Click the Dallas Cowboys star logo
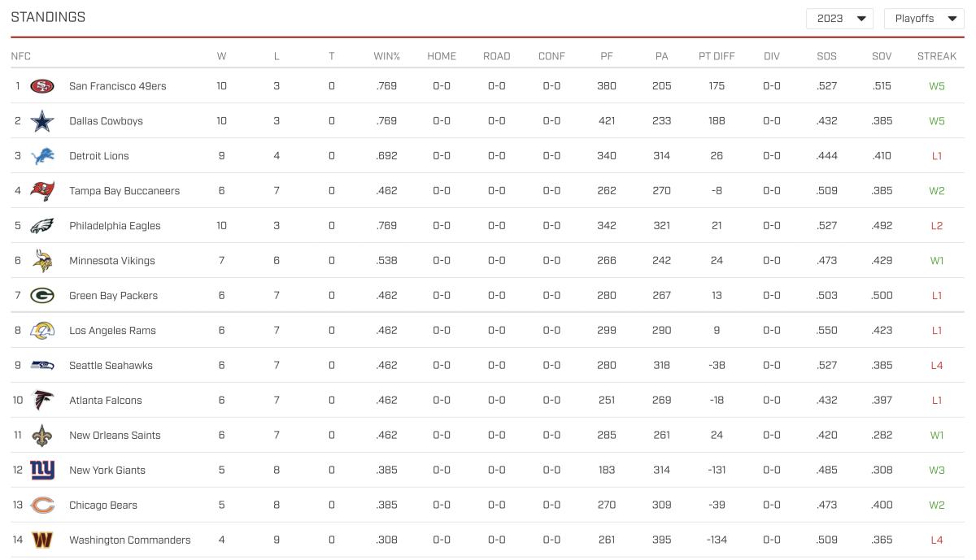The width and height of the screenshot is (976, 560). [42, 121]
